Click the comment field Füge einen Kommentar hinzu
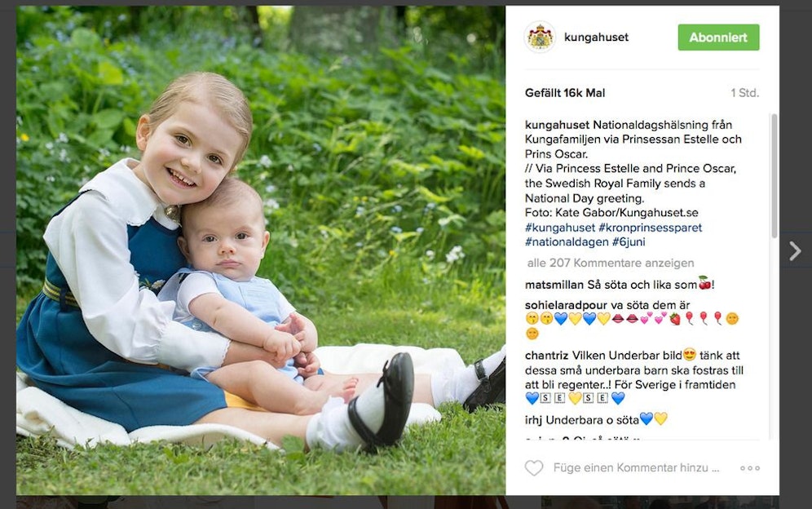The height and width of the screenshot is (509, 812). click(x=636, y=468)
